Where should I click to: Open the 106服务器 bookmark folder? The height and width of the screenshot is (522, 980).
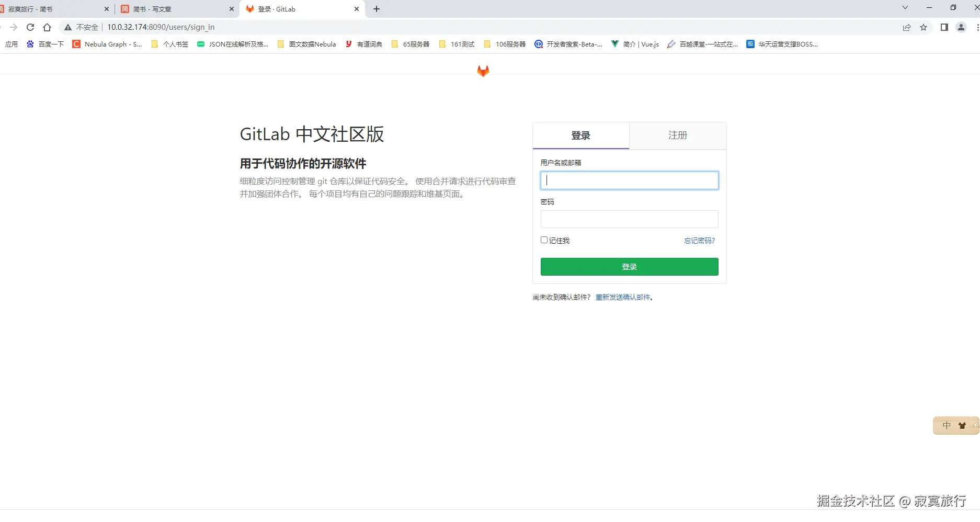click(505, 44)
